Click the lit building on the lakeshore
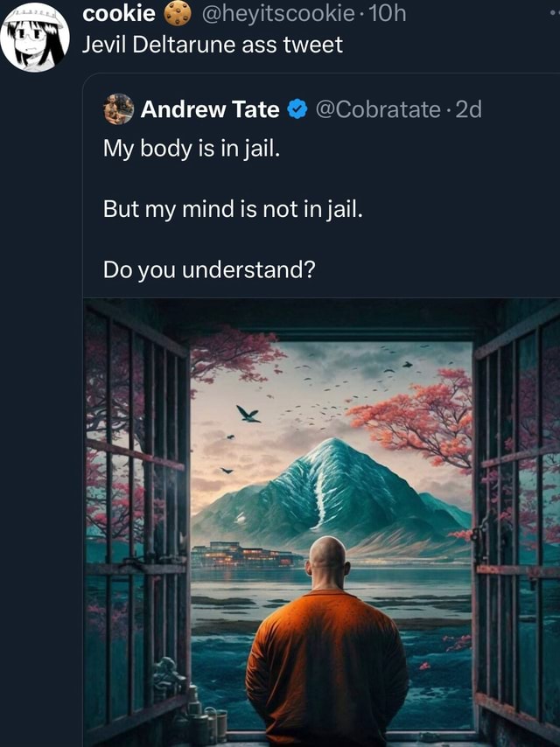The image size is (560, 747). click(x=247, y=554)
